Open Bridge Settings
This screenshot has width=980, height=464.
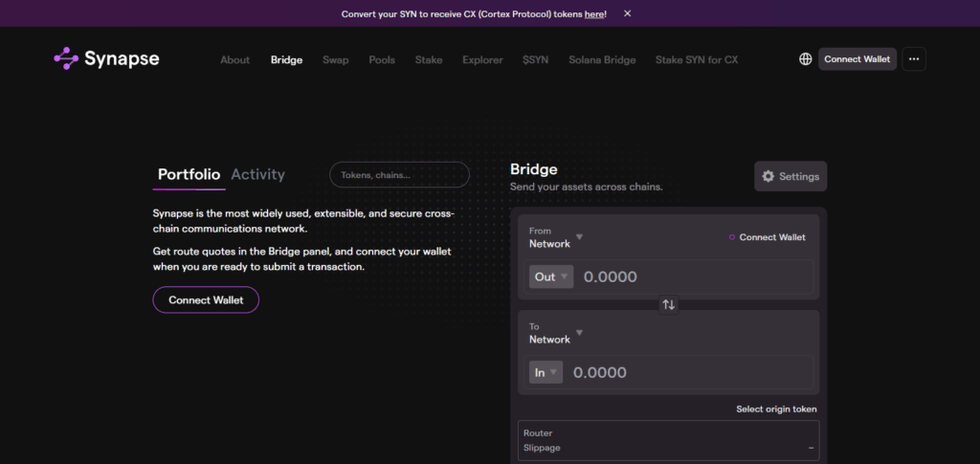(791, 176)
